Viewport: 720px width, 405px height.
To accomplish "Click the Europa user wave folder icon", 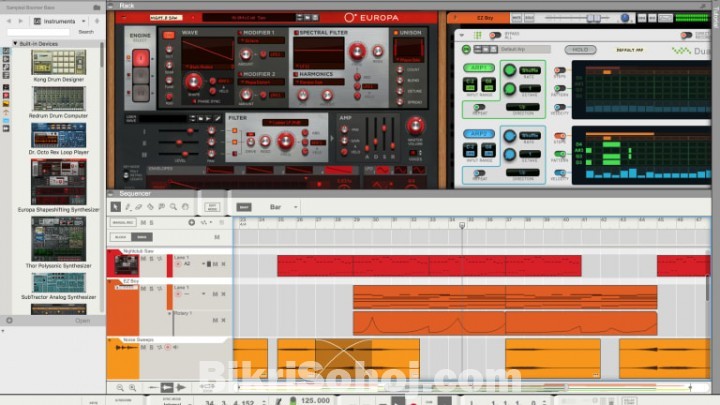I will 201,118.
